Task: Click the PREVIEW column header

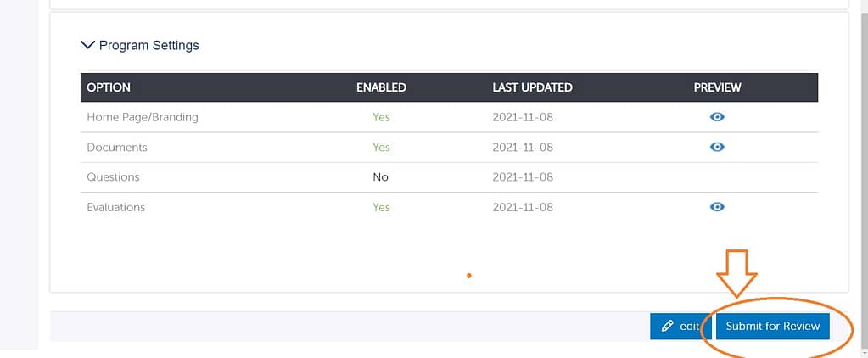Action: point(717,87)
